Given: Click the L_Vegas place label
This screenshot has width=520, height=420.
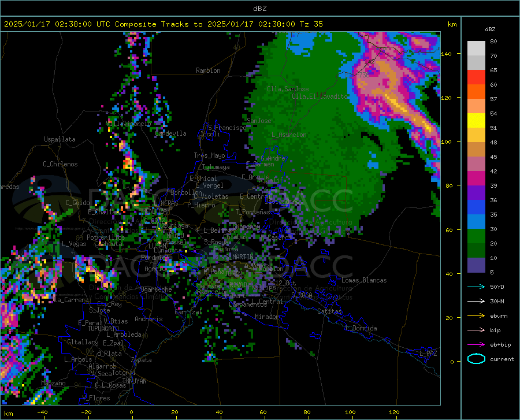Looking at the screenshot, I should (74, 244).
